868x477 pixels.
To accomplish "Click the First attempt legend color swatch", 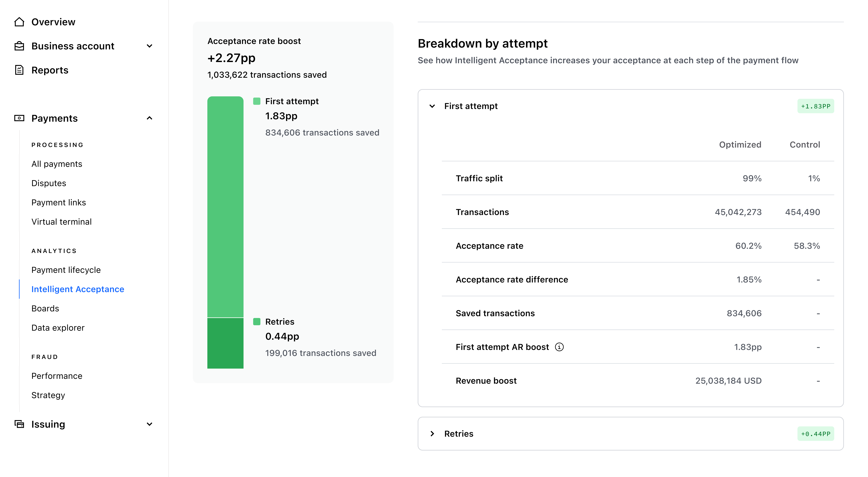I will 257,101.
